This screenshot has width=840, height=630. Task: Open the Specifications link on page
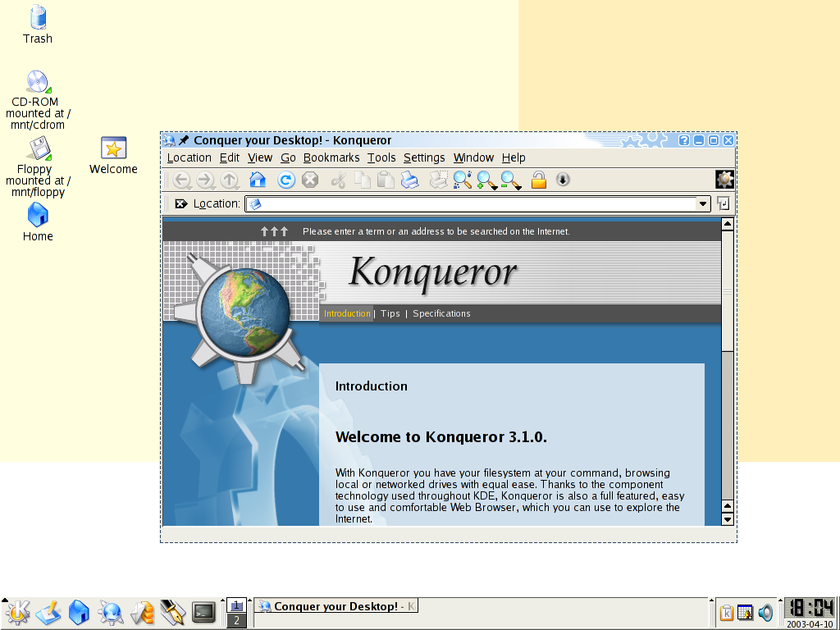pyautogui.click(x=441, y=313)
